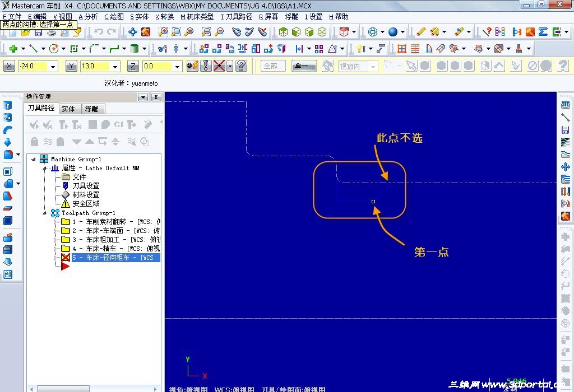Open the 视窗内 selection mode dropdown
Viewport: 574px width, 392px height.
(x=373, y=67)
